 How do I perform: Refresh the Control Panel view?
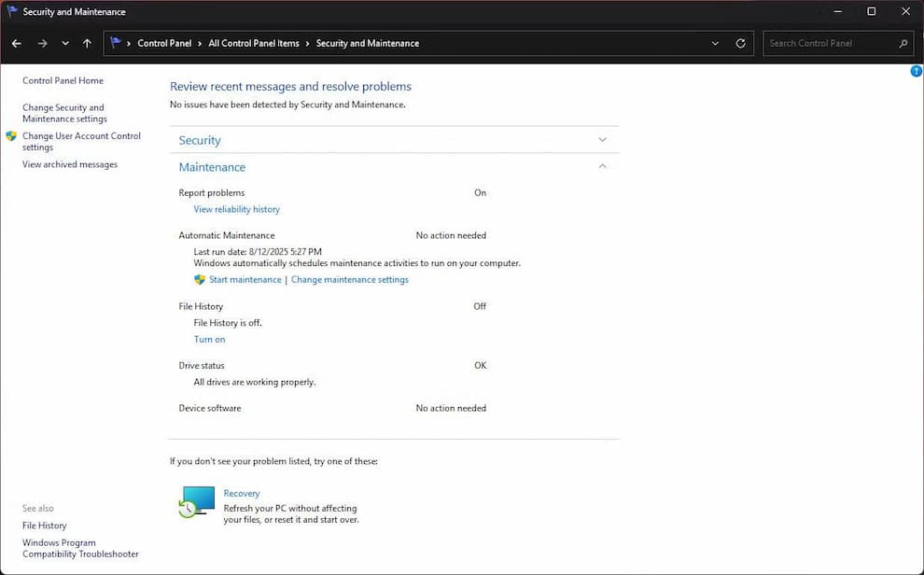(x=741, y=44)
